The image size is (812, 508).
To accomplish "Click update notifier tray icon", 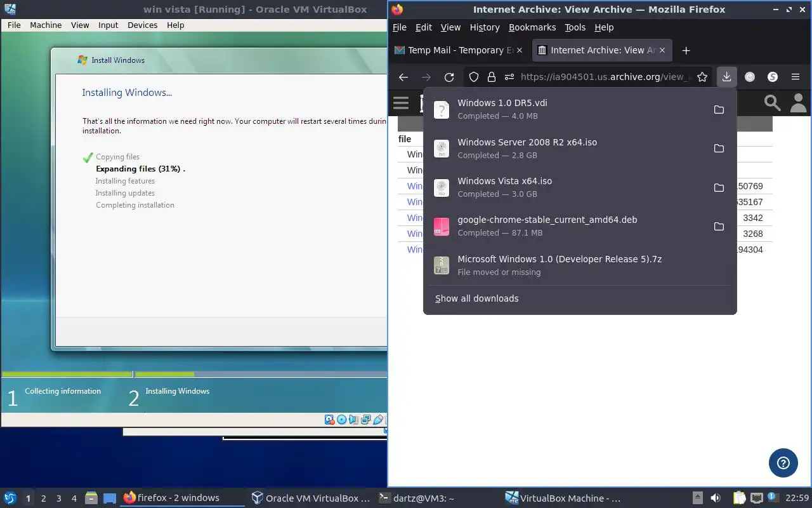I will [x=774, y=497].
